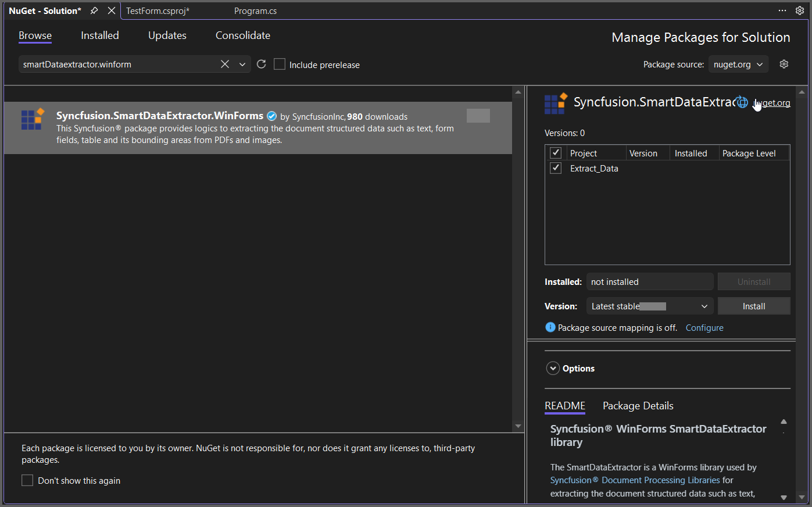Viewport: 812px width, 507px height.
Task: Click the package source mapping info icon
Action: click(550, 327)
